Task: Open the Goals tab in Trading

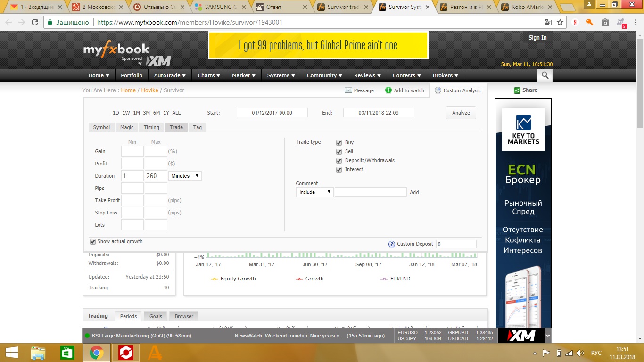Action: pyautogui.click(x=156, y=316)
